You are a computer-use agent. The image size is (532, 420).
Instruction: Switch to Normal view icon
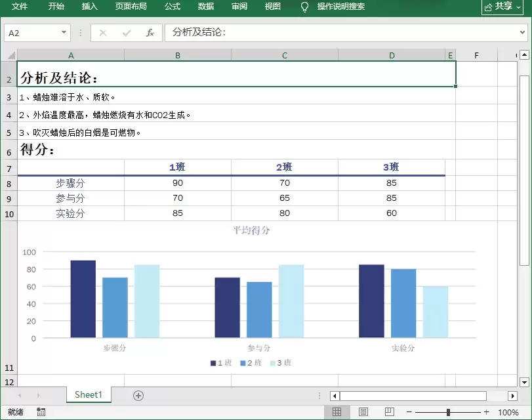[337, 412]
